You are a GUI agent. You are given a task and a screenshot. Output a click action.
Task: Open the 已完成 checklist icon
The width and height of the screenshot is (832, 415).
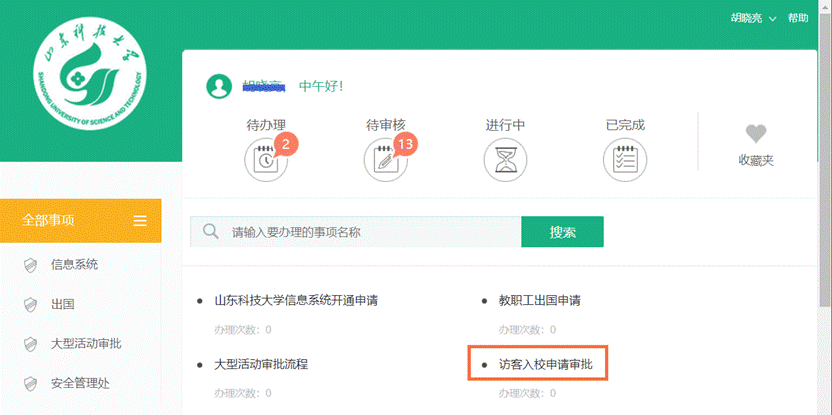point(625,159)
